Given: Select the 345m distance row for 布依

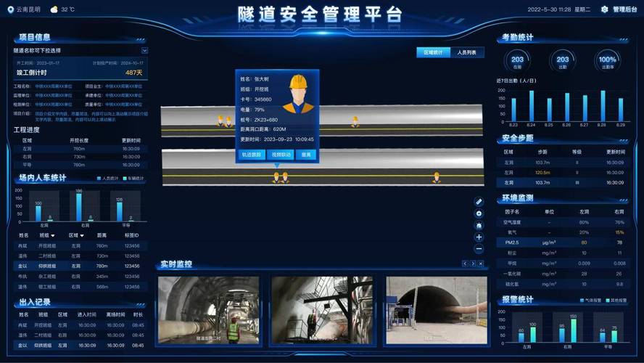Looking at the screenshot, I should 80,277.
